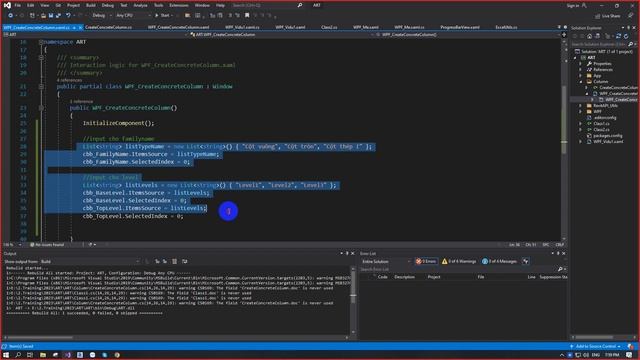
Task: Open File Explorer from the taskbar
Action: [42, 355]
